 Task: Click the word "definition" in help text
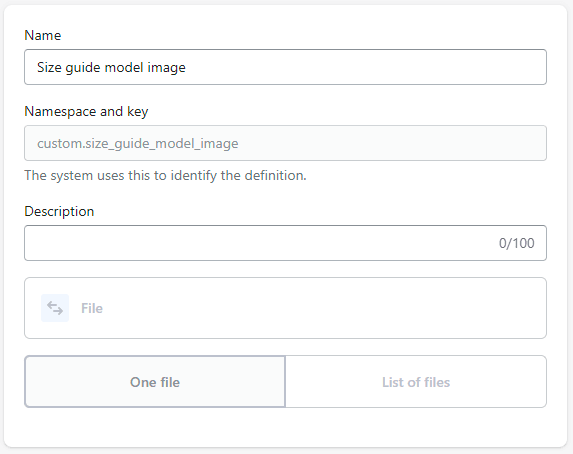(x=275, y=175)
